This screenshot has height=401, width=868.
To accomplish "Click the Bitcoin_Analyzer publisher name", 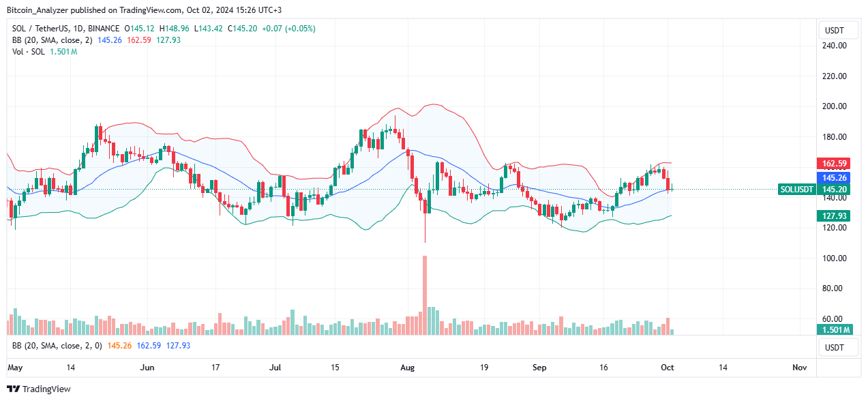I will (x=35, y=10).
